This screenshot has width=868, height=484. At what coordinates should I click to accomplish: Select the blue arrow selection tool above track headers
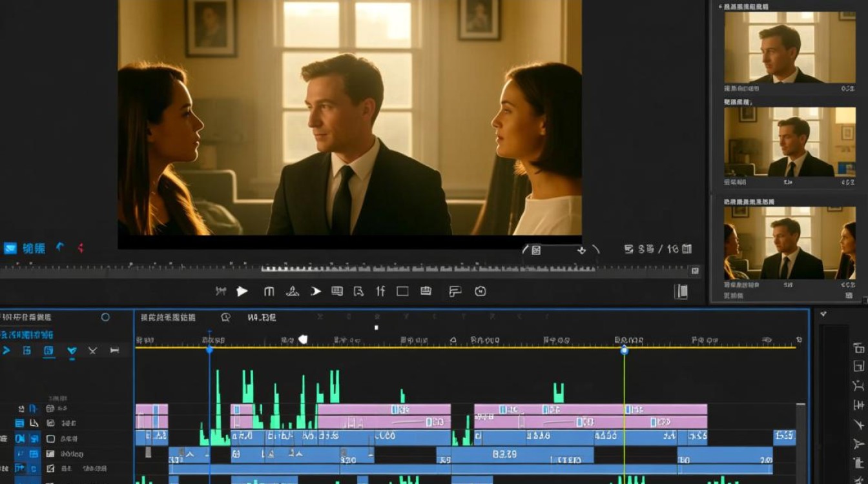[x=6, y=350]
